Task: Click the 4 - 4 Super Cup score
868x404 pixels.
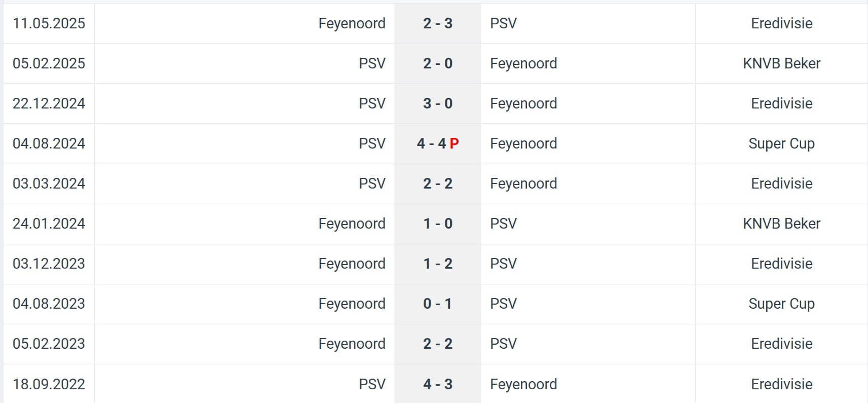Action: 431,143
